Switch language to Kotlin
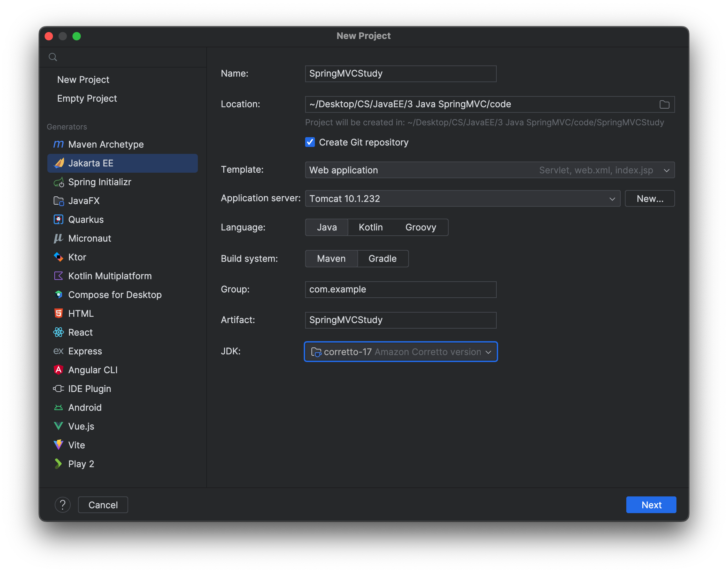Image resolution: width=728 pixels, height=573 pixels. click(x=371, y=227)
